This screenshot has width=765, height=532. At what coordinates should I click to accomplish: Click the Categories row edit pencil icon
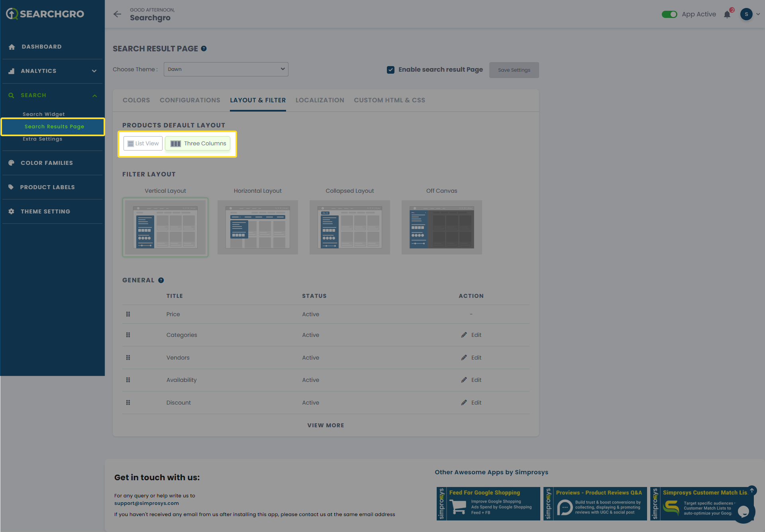[464, 335]
